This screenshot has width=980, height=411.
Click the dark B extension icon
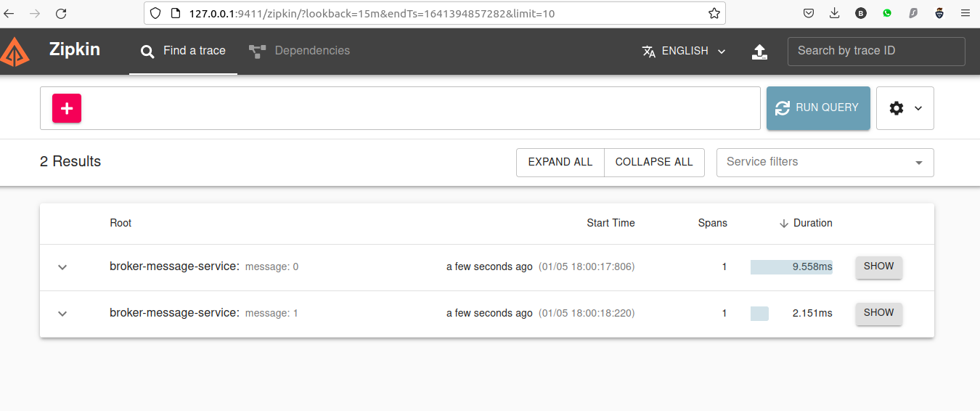tap(861, 13)
